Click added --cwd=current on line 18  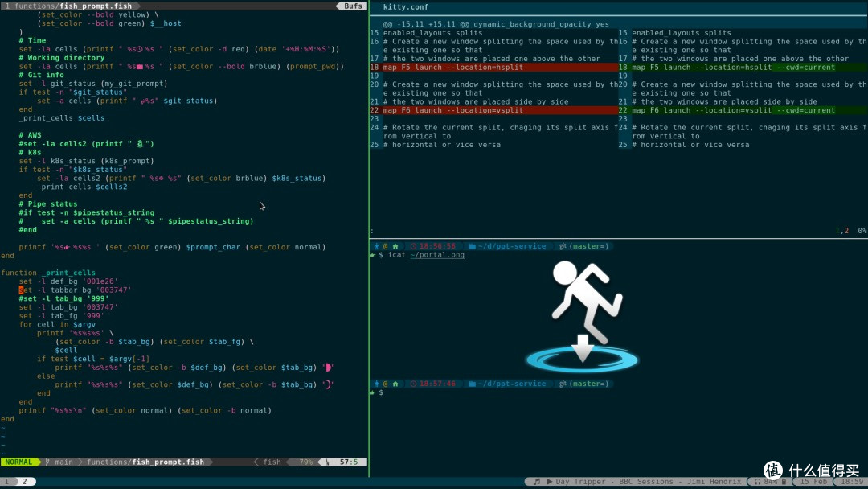coord(806,67)
